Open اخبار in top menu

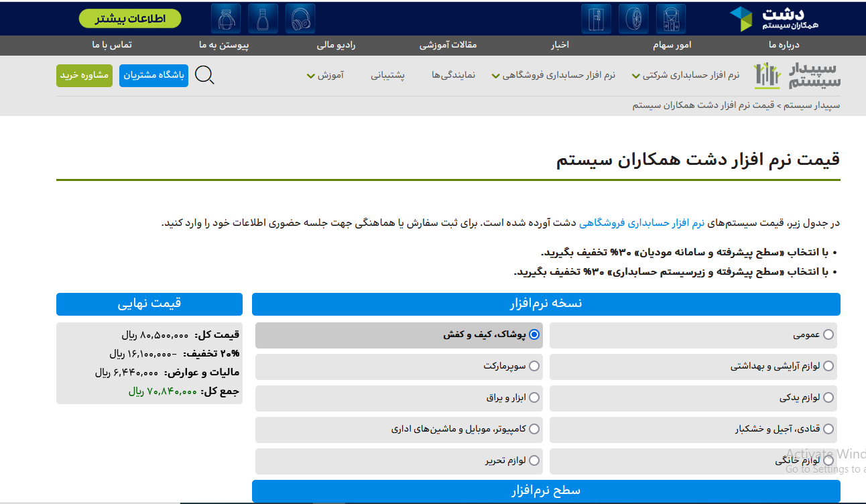point(560,45)
